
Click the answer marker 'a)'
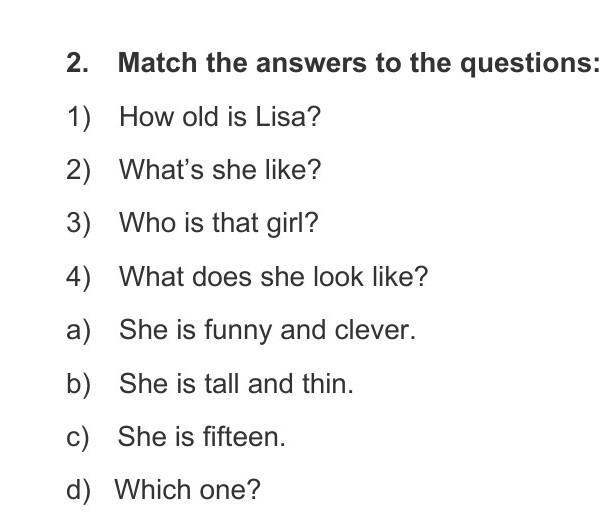pyautogui.click(x=79, y=330)
